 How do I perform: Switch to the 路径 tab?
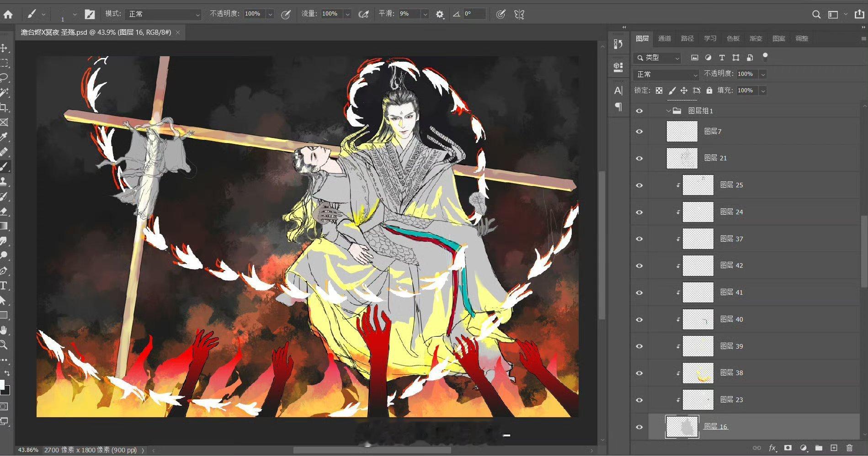click(x=687, y=38)
